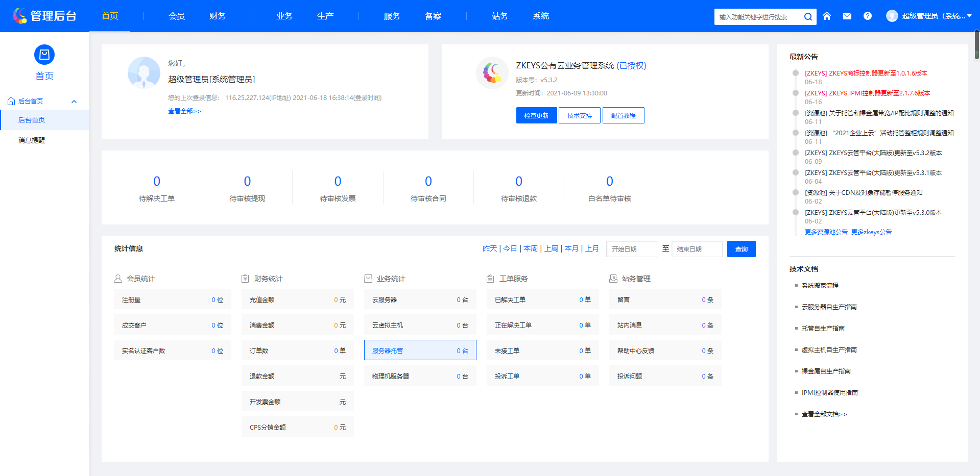Open the 站务 menu
This screenshot has height=476, width=980.
[500, 16]
